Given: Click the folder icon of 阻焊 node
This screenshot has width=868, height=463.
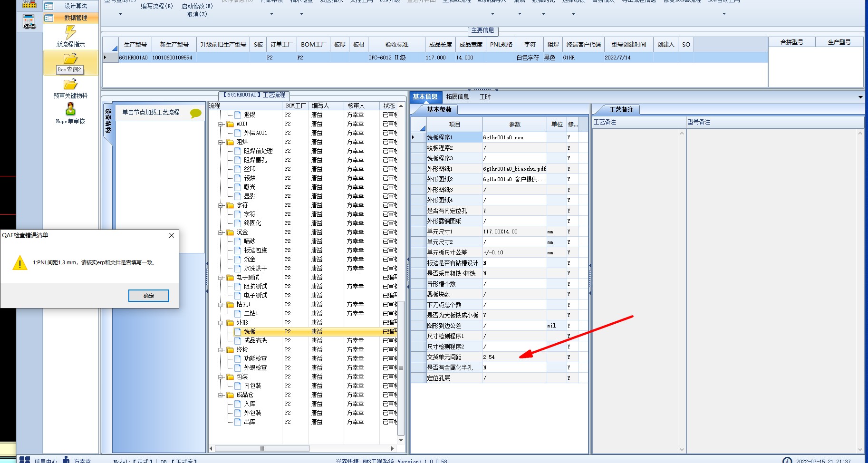Looking at the screenshot, I should coord(230,142).
